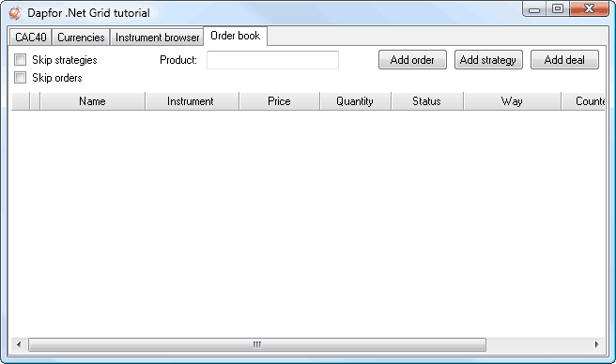This screenshot has width=616, height=364.
Task: Click the horizontal scrollbar thumb
Action: 257,344
